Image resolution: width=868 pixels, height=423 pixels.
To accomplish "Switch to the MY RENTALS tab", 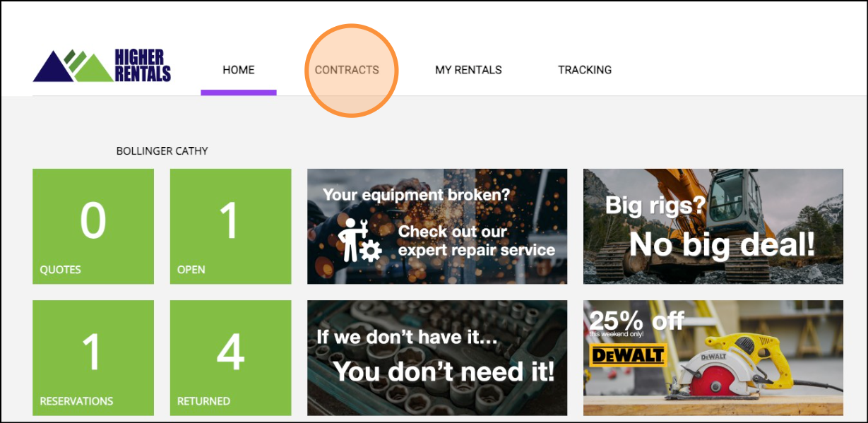I will pyautogui.click(x=468, y=70).
